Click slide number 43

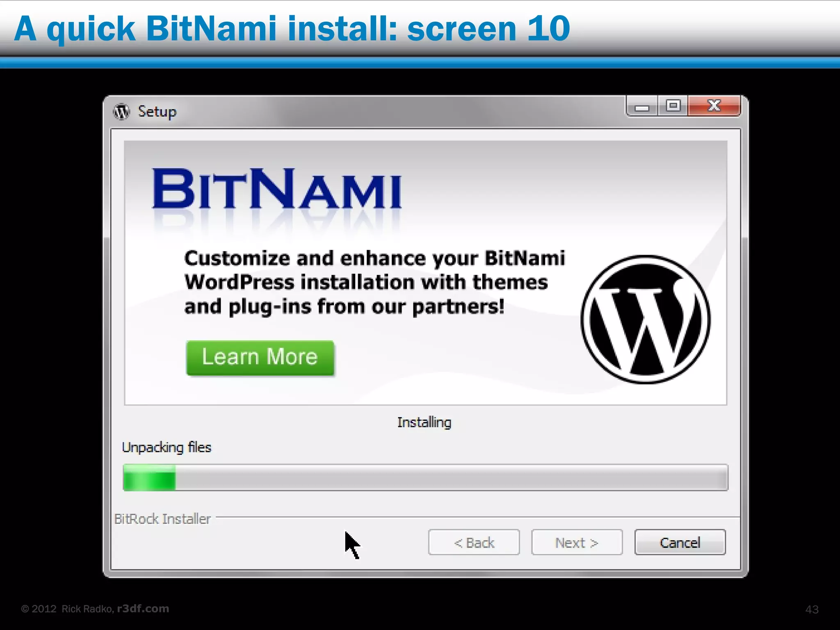click(x=812, y=609)
